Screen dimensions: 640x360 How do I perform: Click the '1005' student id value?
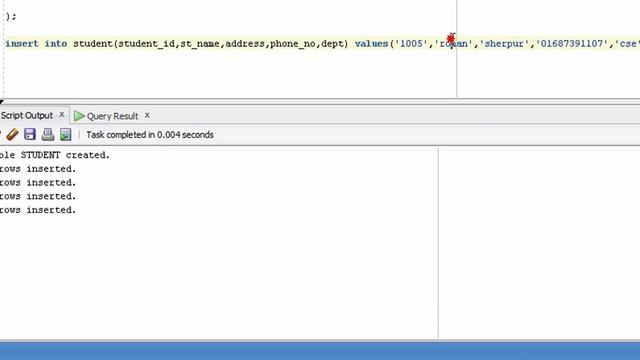411,44
